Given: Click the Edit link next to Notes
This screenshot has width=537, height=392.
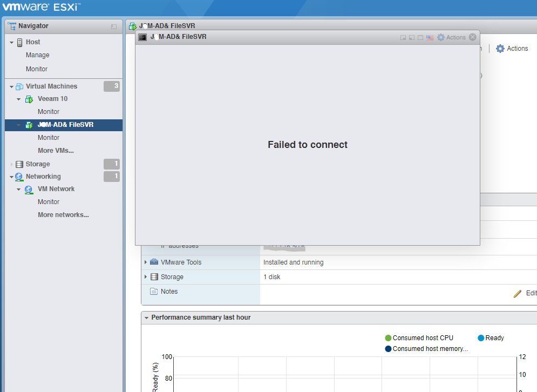Looking at the screenshot, I should (525, 293).
